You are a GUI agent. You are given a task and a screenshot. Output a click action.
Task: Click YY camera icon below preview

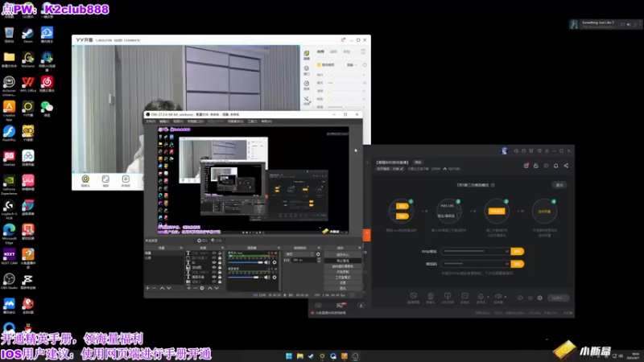(85, 180)
